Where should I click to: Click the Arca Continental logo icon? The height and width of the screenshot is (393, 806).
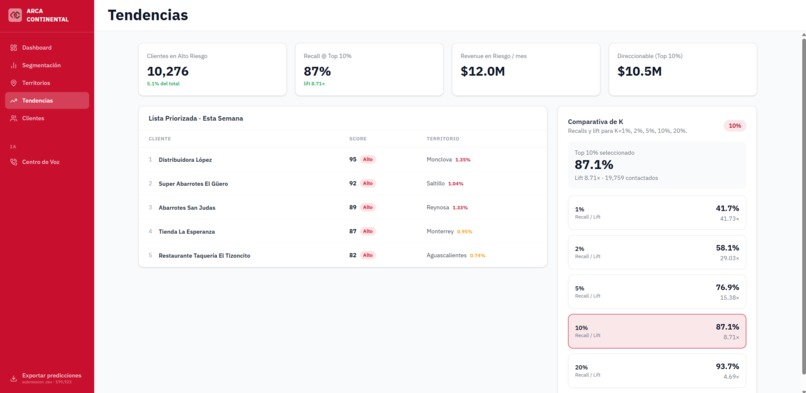coord(15,15)
